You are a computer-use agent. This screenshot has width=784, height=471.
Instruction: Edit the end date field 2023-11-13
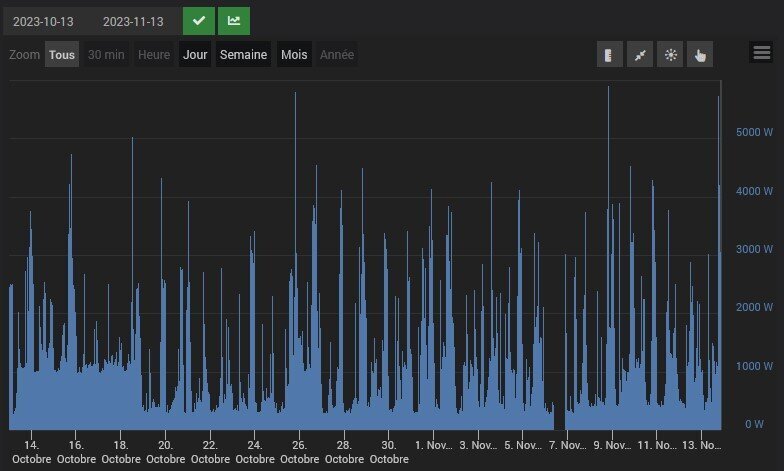tap(133, 21)
